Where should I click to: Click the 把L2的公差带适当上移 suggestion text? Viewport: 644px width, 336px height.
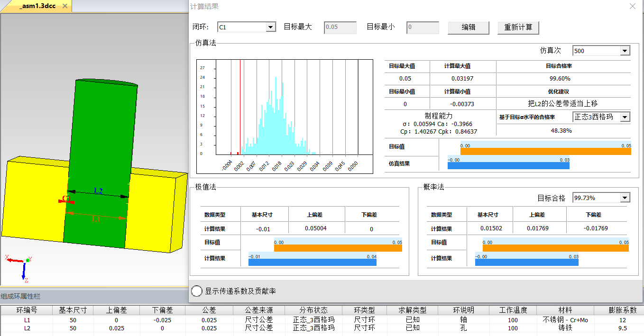coord(563,103)
